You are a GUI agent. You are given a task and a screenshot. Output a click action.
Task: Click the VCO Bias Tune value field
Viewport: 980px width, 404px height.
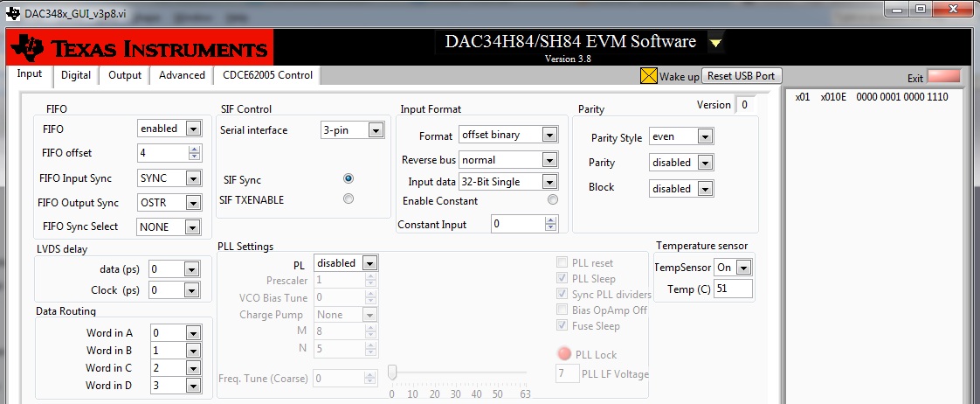pyautogui.click(x=340, y=297)
